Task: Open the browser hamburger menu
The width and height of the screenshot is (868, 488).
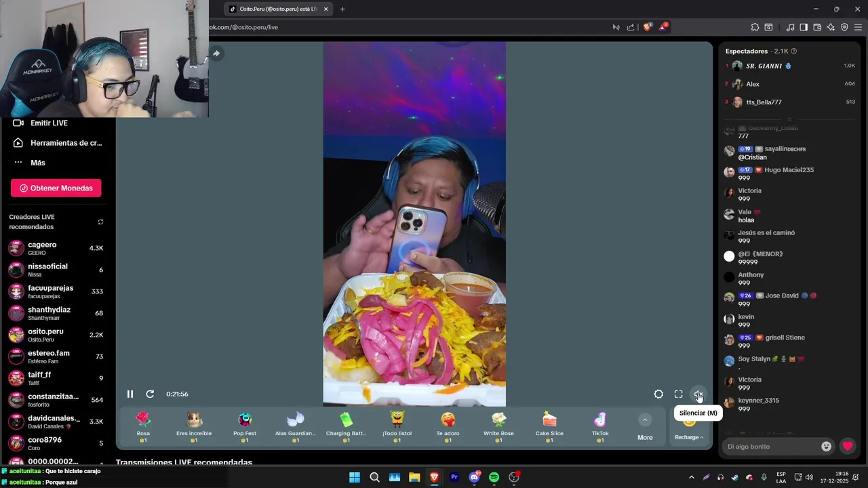Action: [x=858, y=27]
